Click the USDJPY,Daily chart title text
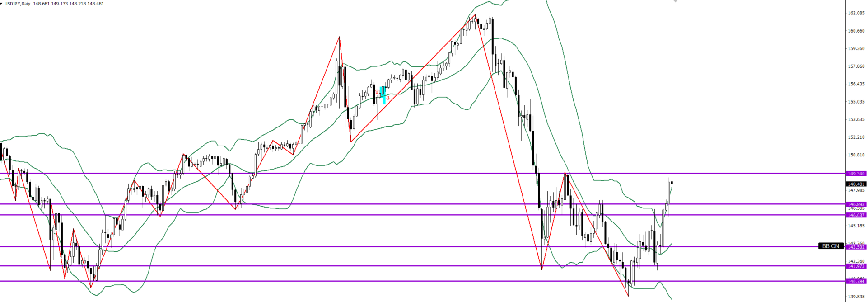Viewport: 868px width, 302px height. tap(17, 4)
